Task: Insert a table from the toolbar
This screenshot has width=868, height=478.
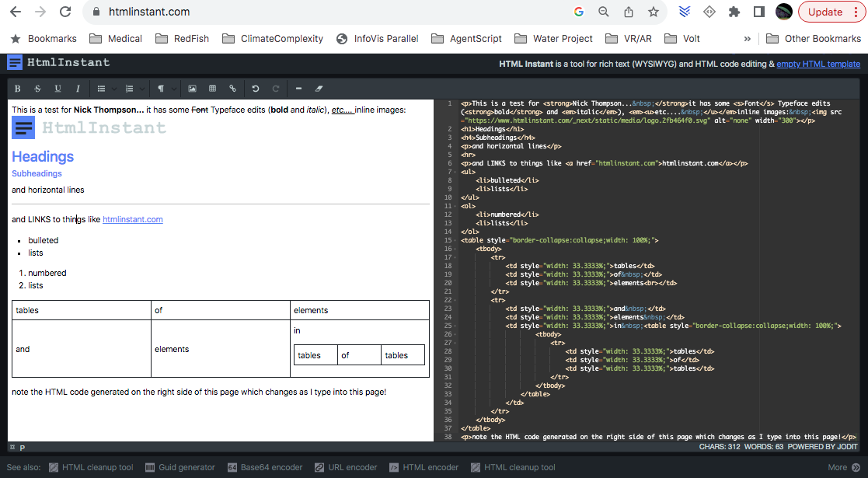Action: [x=212, y=89]
